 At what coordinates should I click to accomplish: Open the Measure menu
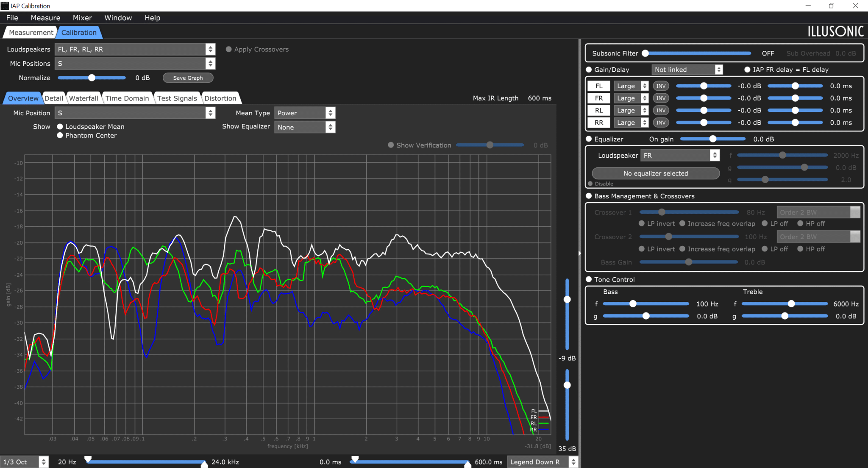coord(45,18)
